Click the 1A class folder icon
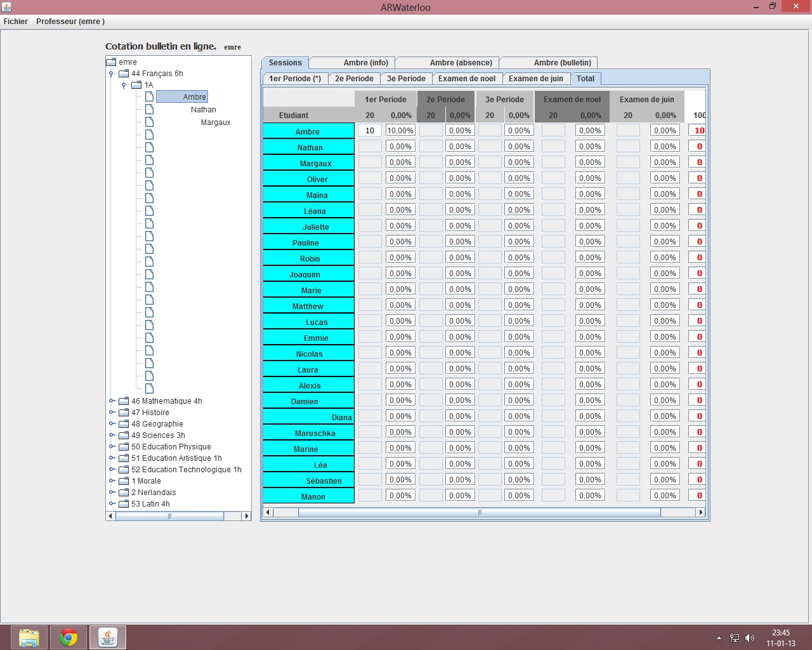 tap(136, 85)
